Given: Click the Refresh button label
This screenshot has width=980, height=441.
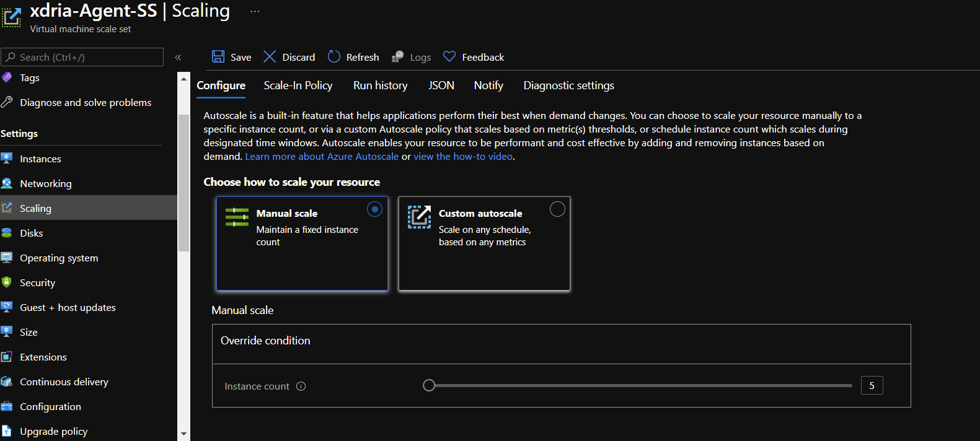Looking at the screenshot, I should click(x=363, y=57).
